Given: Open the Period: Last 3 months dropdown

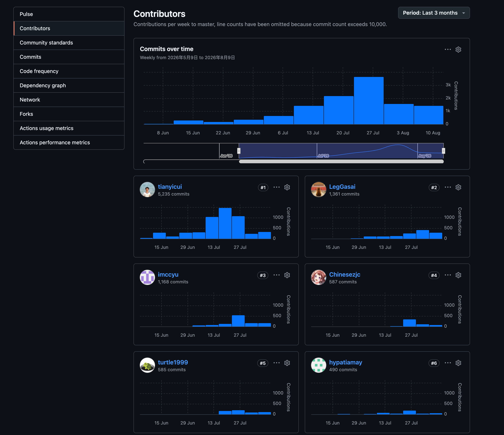Looking at the screenshot, I should pos(434,13).
